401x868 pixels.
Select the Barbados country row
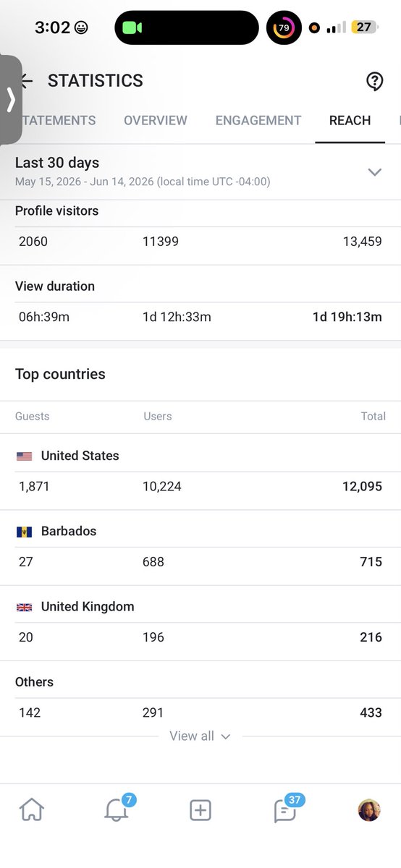pos(200,548)
